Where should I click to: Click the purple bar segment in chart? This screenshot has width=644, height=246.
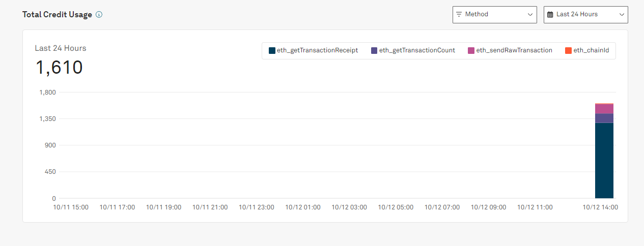coord(604,118)
